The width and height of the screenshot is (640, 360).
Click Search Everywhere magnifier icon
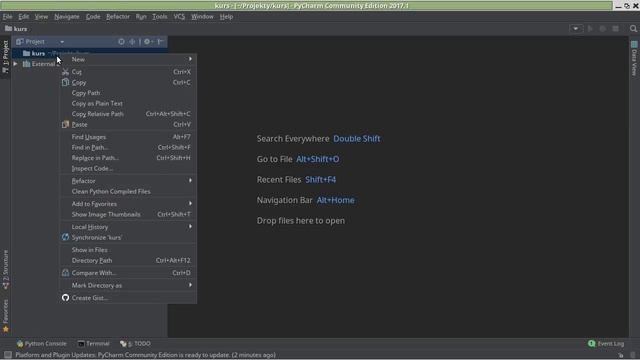[x=633, y=29]
